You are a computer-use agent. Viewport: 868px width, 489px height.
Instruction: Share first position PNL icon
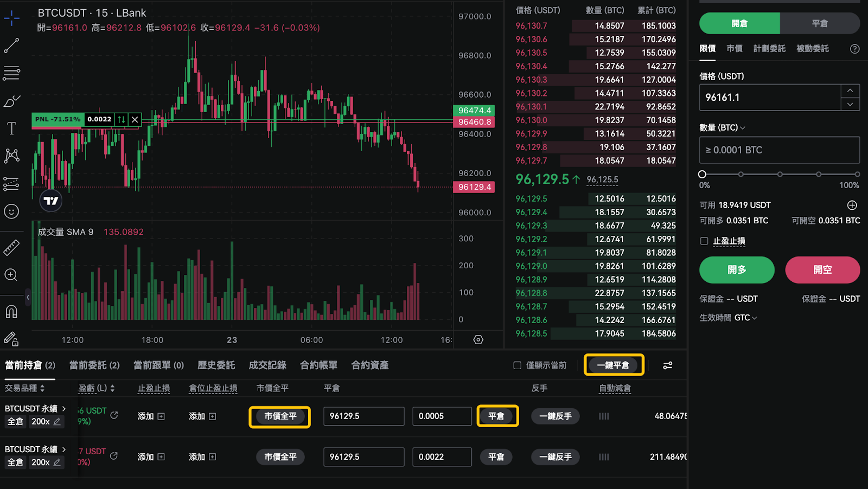pos(114,415)
